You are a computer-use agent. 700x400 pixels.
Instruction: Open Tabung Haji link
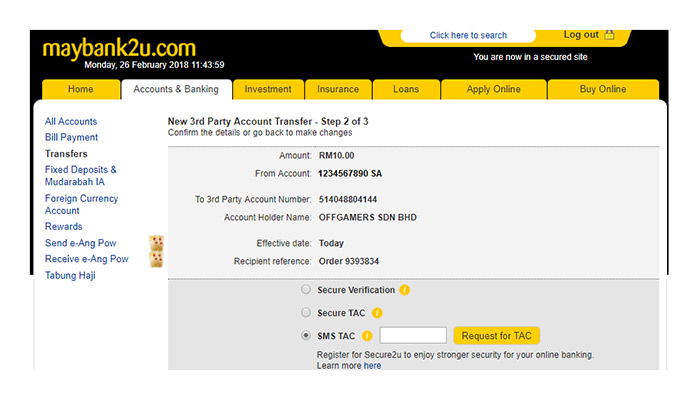click(x=70, y=275)
